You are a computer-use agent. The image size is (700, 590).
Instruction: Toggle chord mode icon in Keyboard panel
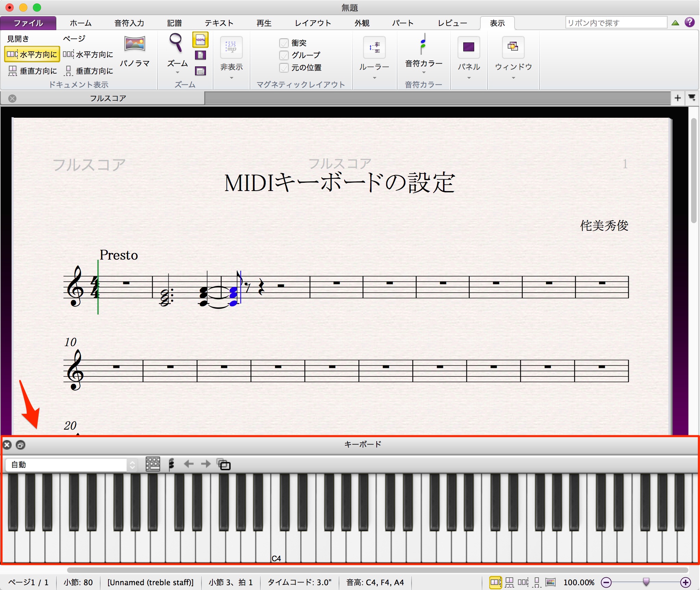click(x=171, y=464)
